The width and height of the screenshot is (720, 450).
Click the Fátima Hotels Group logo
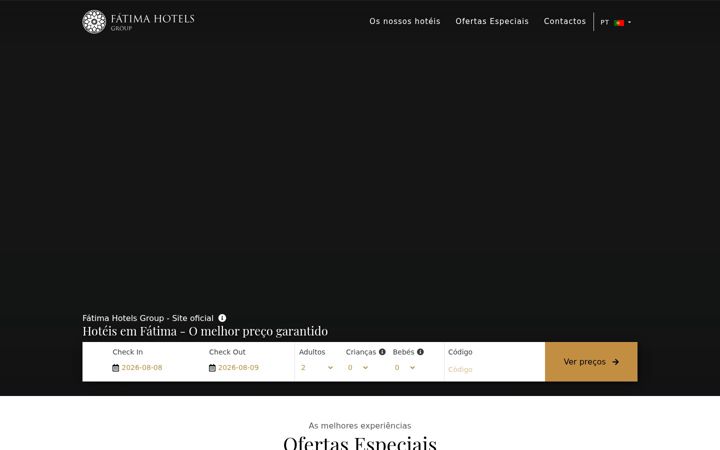(x=138, y=22)
